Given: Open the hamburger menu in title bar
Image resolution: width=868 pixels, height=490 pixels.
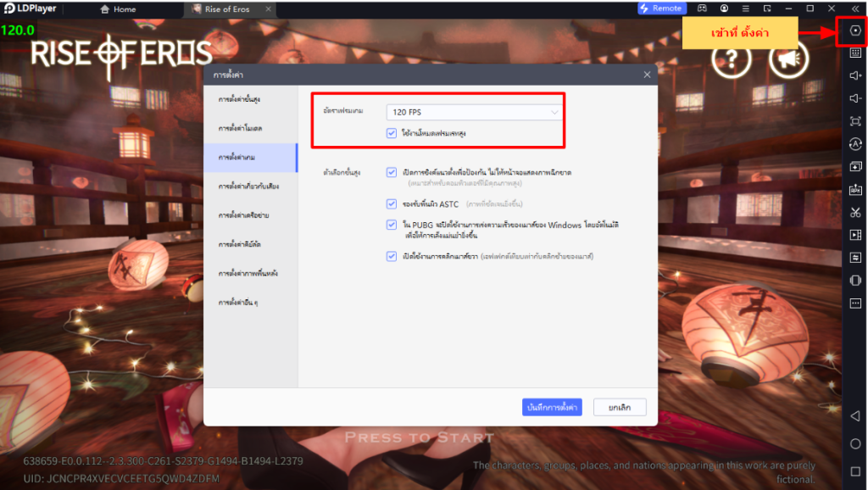Looking at the screenshot, I should pyautogui.click(x=746, y=8).
